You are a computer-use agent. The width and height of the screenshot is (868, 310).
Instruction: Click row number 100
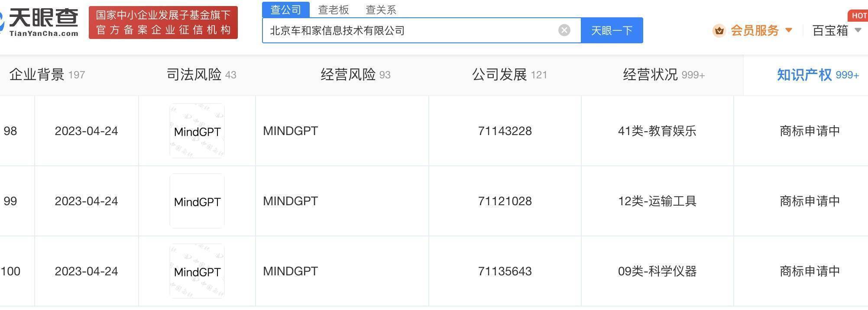(x=10, y=271)
